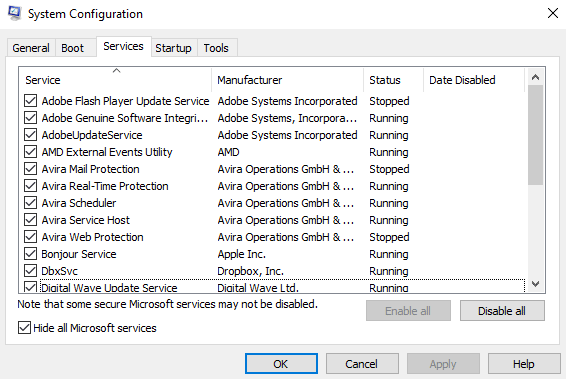This screenshot has width=566, height=379.
Task: Toggle the AdobeUpdateService checkbox
Action: [x=31, y=135]
